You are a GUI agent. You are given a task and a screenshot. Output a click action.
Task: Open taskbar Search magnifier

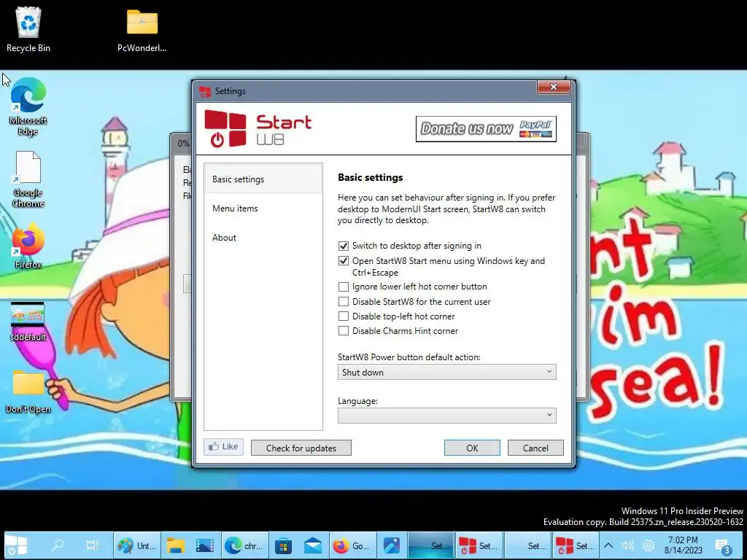click(57, 545)
